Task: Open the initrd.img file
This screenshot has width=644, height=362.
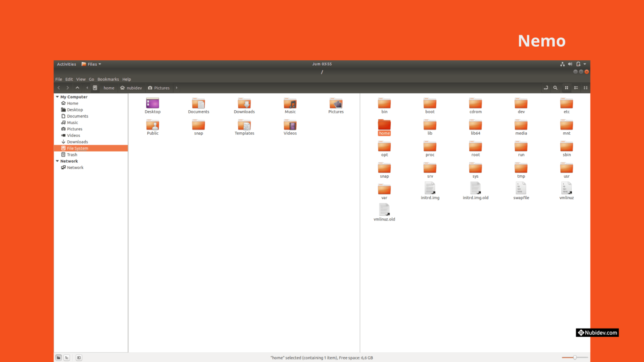Action: 429,189
